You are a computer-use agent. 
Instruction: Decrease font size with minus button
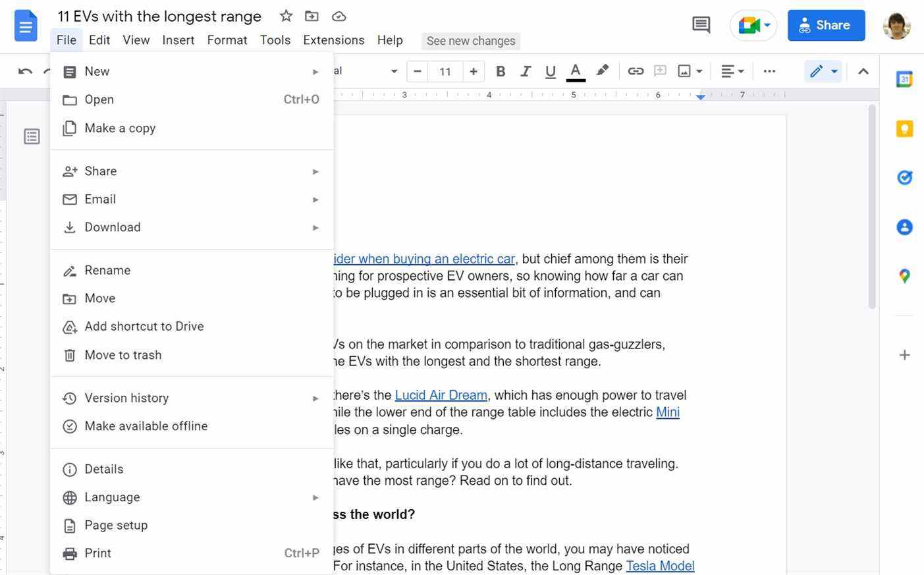417,71
